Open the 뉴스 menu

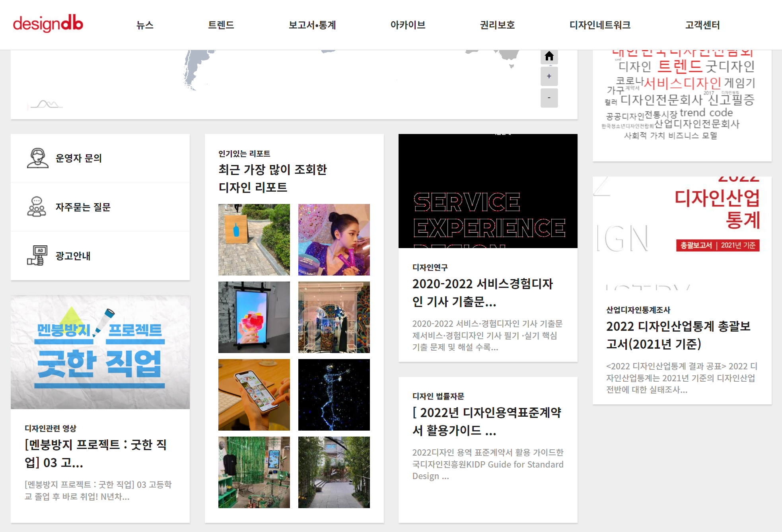(x=145, y=25)
